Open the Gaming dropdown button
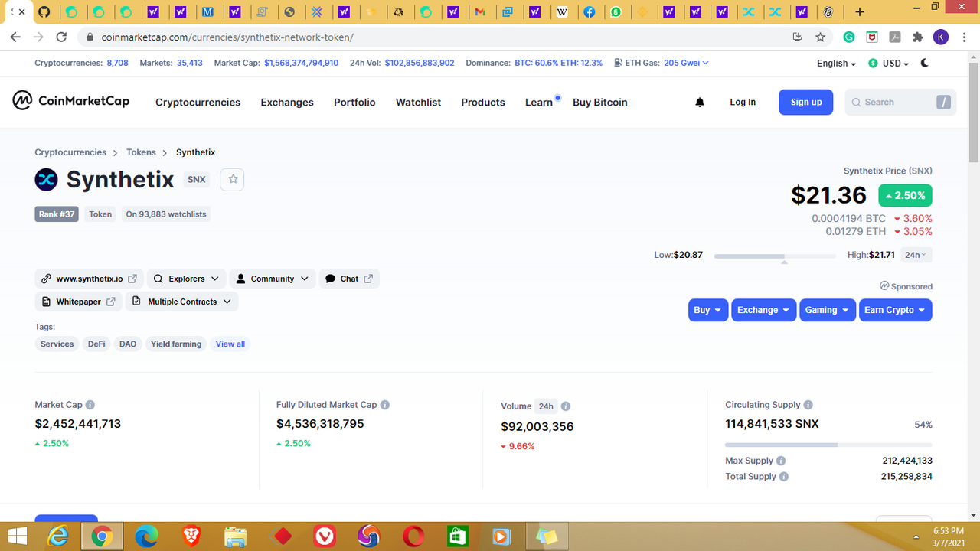Screen dimensions: 980x551 point(828,310)
